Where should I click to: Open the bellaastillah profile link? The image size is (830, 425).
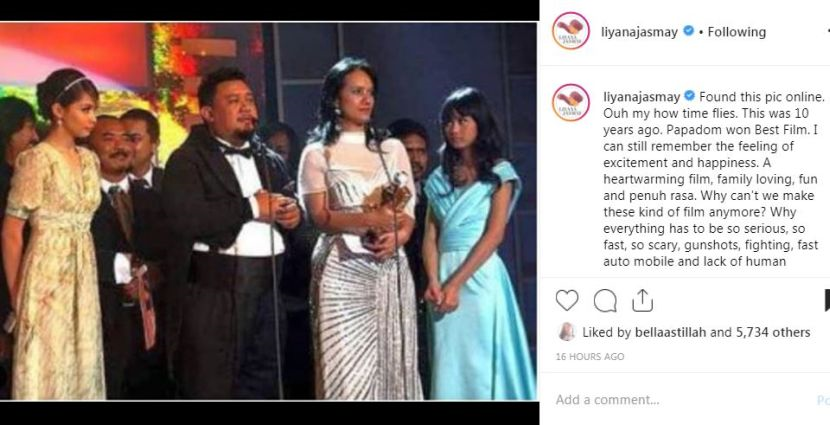tap(669, 332)
